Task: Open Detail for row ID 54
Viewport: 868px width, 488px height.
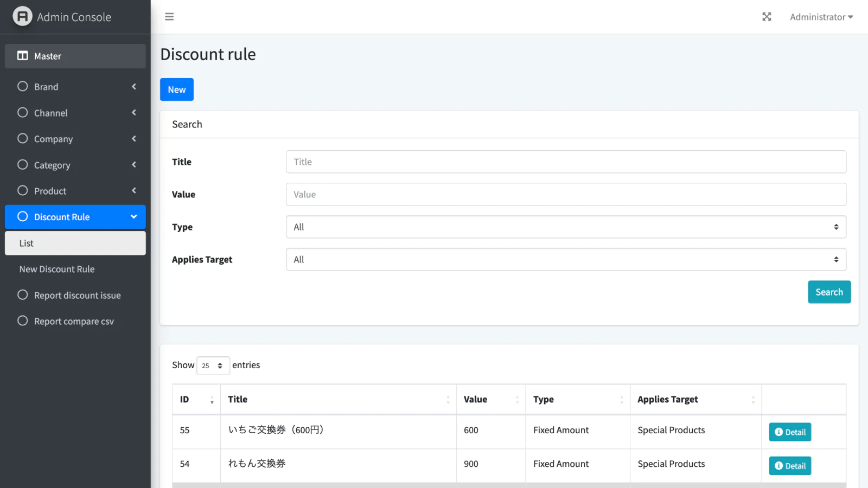Action: tap(790, 466)
